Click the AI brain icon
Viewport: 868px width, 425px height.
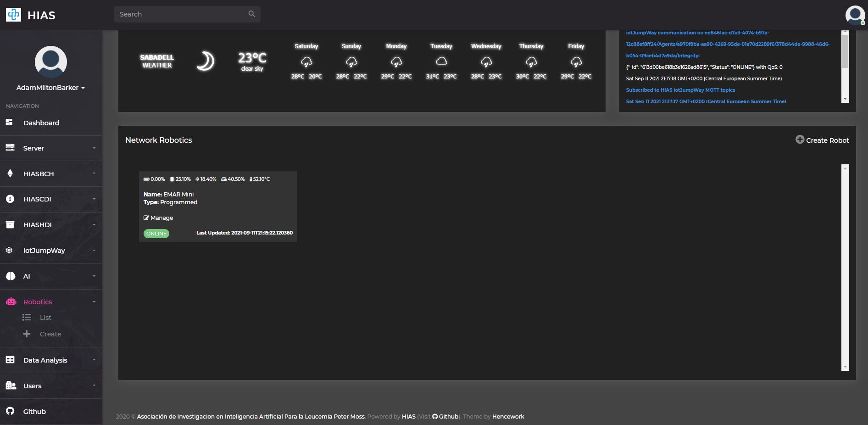[x=11, y=276]
